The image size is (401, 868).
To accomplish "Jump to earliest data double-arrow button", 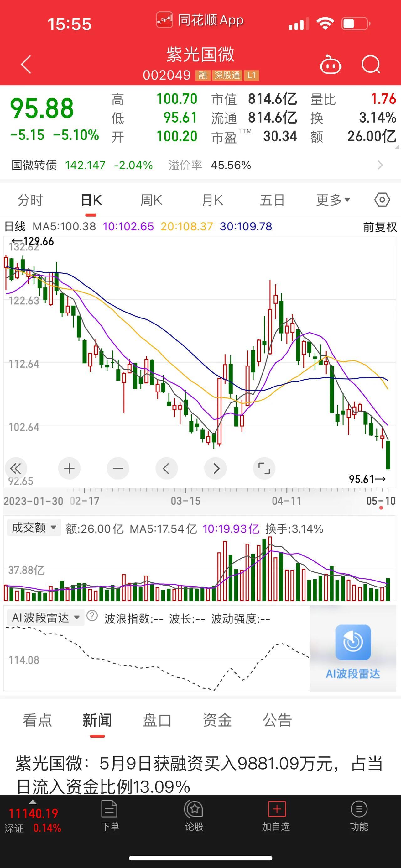I will click(x=16, y=468).
